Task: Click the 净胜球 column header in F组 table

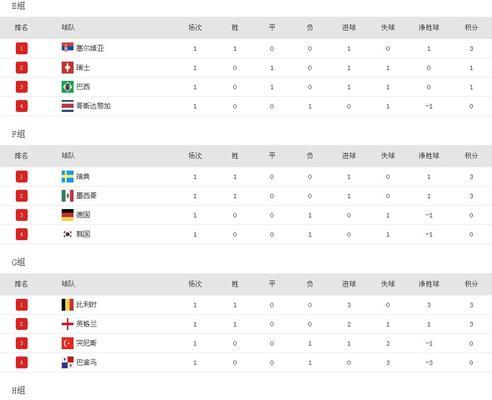Action: [429, 156]
